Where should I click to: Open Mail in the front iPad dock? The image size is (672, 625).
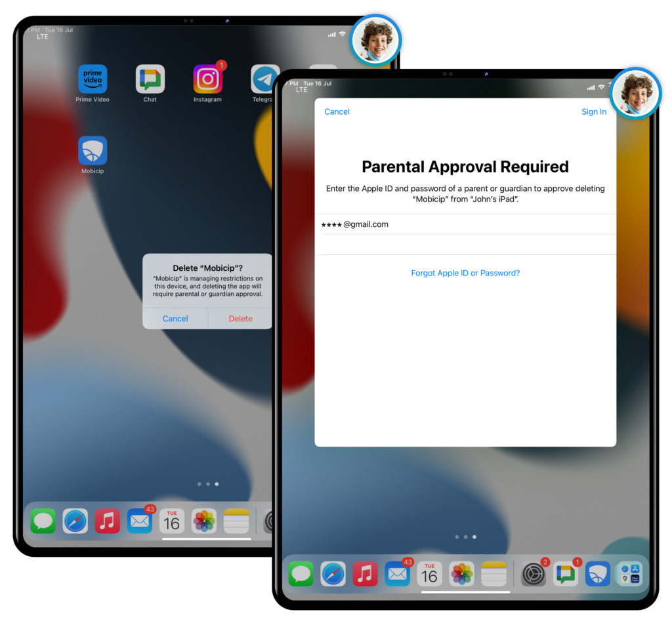click(x=398, y=574)
